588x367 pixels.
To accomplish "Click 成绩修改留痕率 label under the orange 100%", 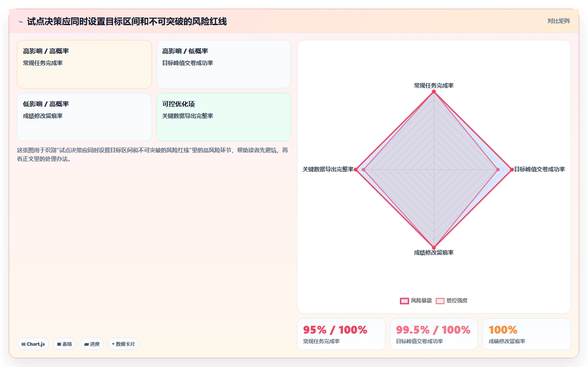I will click(x=507, y=341).
